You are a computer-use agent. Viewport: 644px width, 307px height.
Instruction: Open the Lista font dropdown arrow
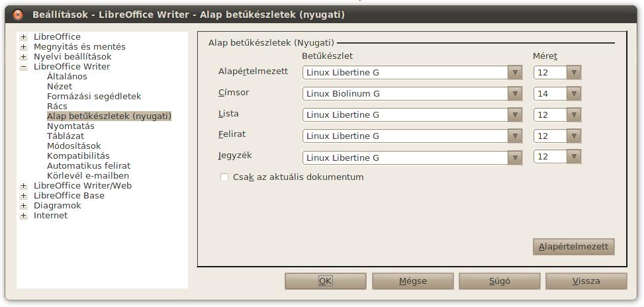pos(515,115)
